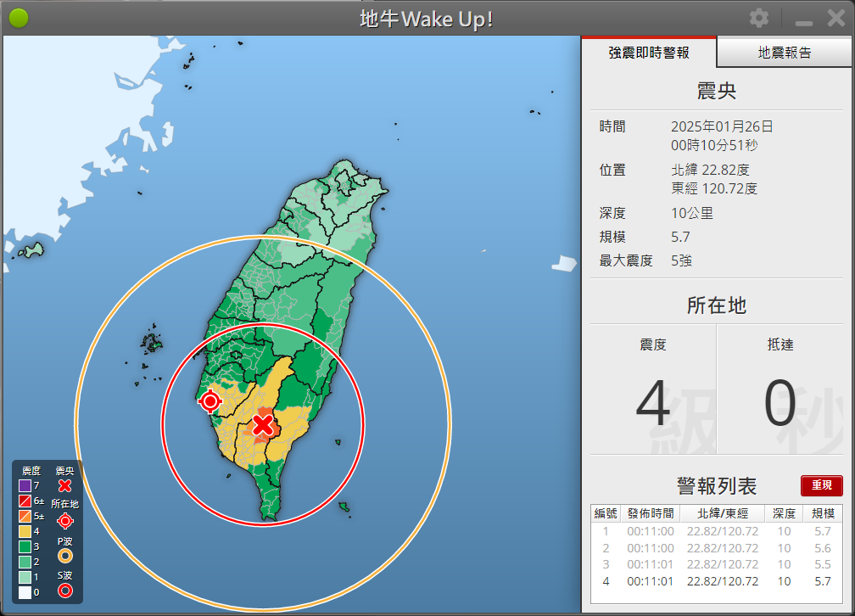Viewport: 855px width, 616px height.
Task: Click the 所在地 section heading in side panel
Action: [x=717, y=305]
